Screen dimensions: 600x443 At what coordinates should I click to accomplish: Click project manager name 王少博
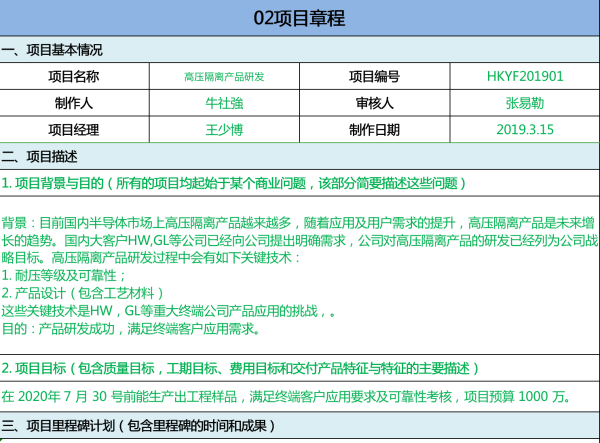pos(224,130)
